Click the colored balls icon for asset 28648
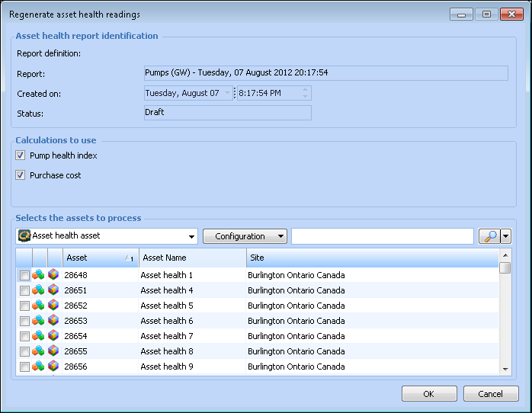 (x=38, y=275)
